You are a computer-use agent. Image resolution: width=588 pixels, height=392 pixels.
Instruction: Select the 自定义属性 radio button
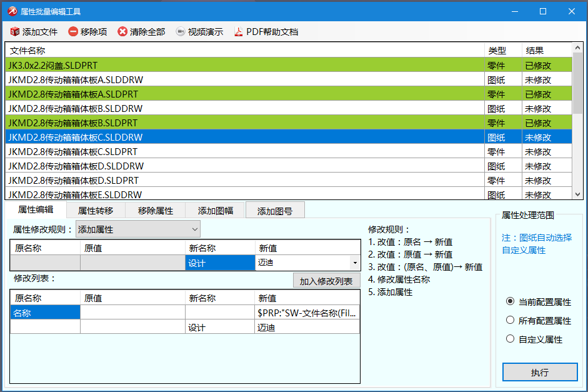click(x=510, y=339)
